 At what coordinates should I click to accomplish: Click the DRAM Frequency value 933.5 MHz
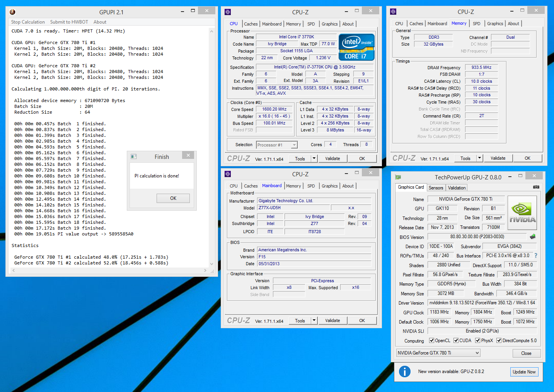(481, 67)
